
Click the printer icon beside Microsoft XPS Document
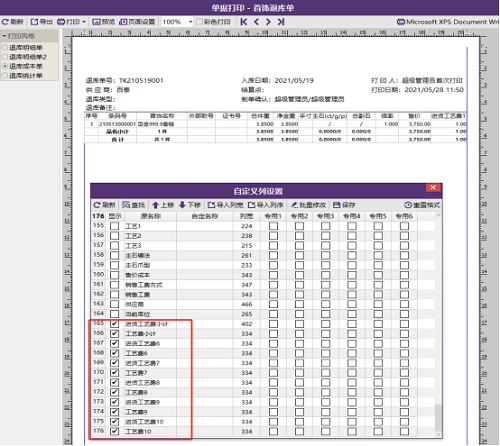[x=401, y=22]
